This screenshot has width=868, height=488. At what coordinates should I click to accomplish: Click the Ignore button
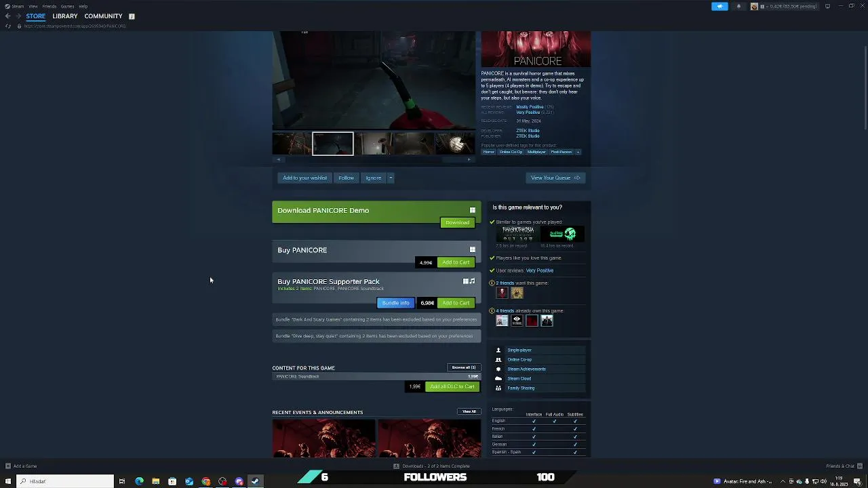[374, 178]
